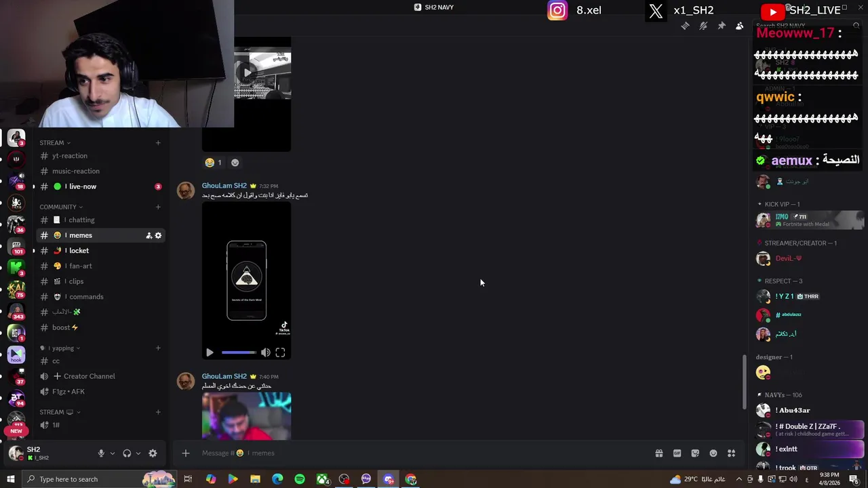The width and height of the screenshot is (868, 488).
Task: Open Microsoft Edge from the taskbar
Action: pos(277,479)
